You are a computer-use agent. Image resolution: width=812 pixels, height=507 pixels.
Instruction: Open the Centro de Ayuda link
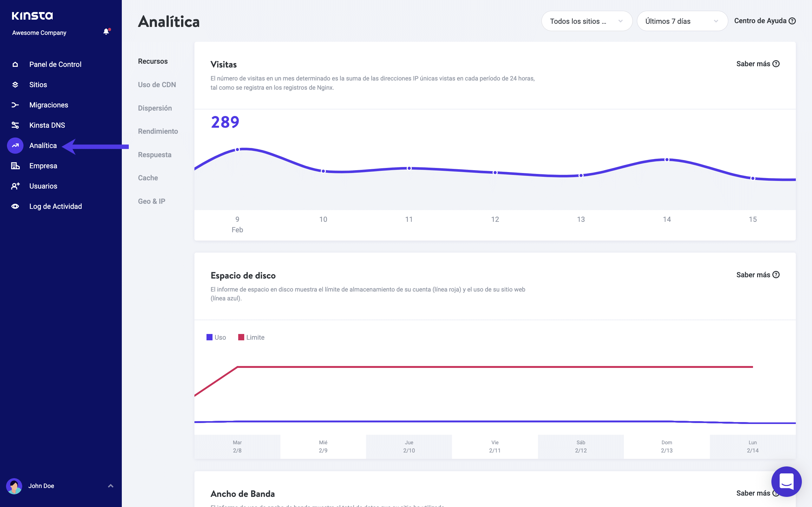point(764,21)
